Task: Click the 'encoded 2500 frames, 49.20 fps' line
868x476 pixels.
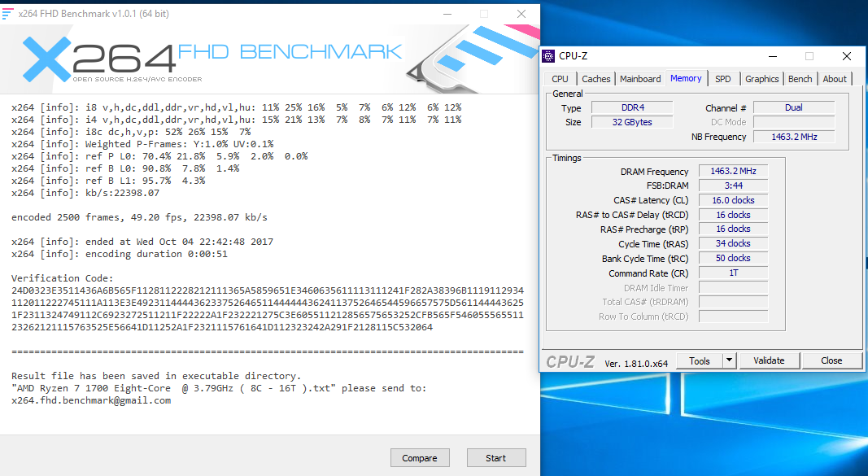Action: 139,217
